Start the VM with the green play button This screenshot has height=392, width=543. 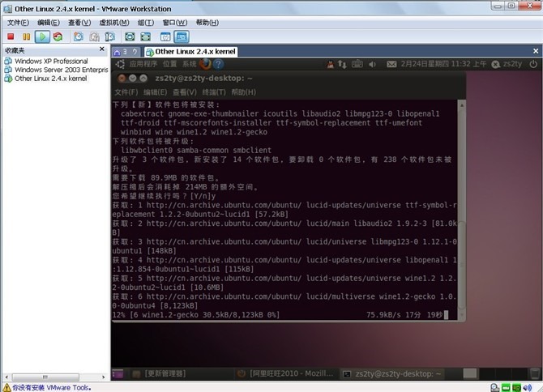pos(42,36)
